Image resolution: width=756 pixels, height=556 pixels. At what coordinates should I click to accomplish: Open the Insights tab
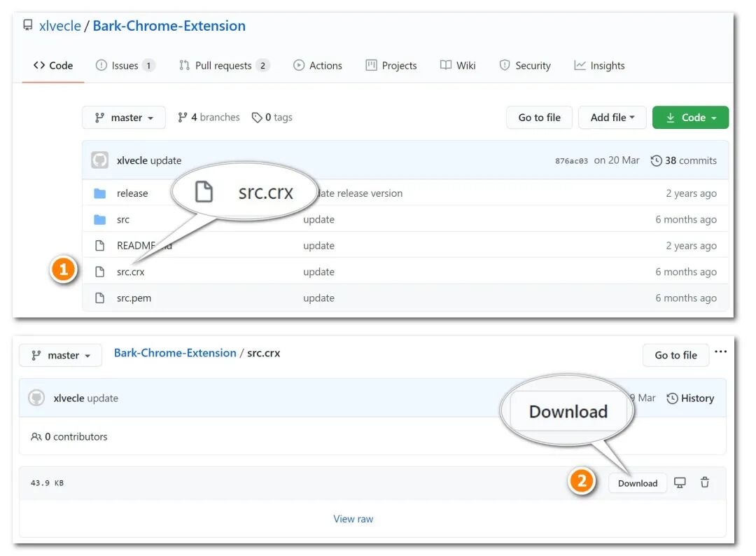pyautogui.click(x=599, y=65)
